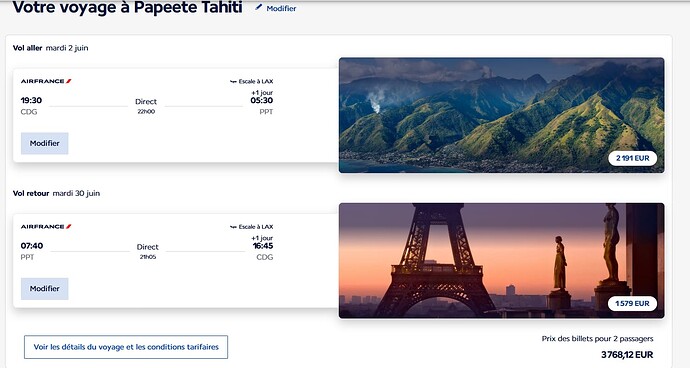The image size is (690, 368).
Task: Click plane icon by outbound Escale à LAX
Action: coord(233,81)
